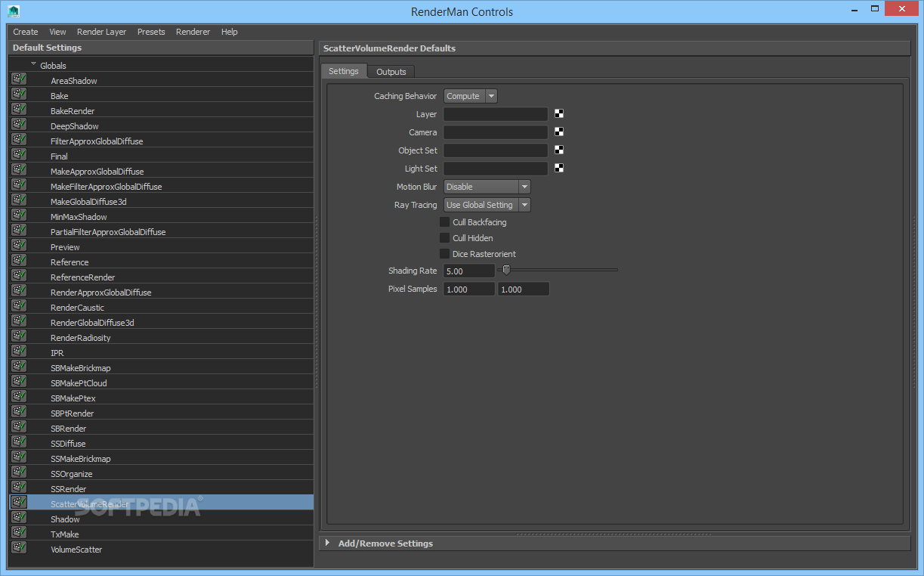Click the icon beside TxMake

coord(19,532)
